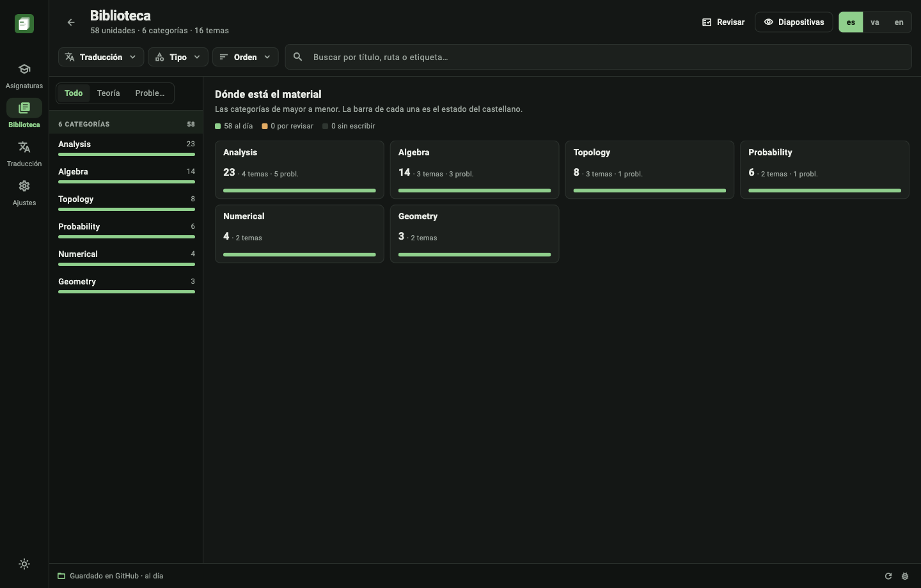Select the Biblioteca sidebar icon

click(x=24, y=107)
